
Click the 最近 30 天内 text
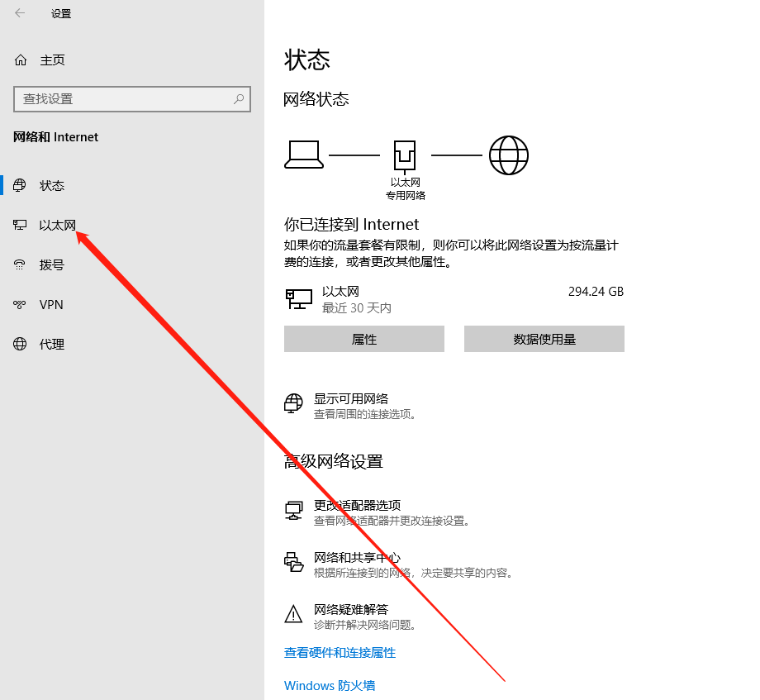click(x=357, y=307)
